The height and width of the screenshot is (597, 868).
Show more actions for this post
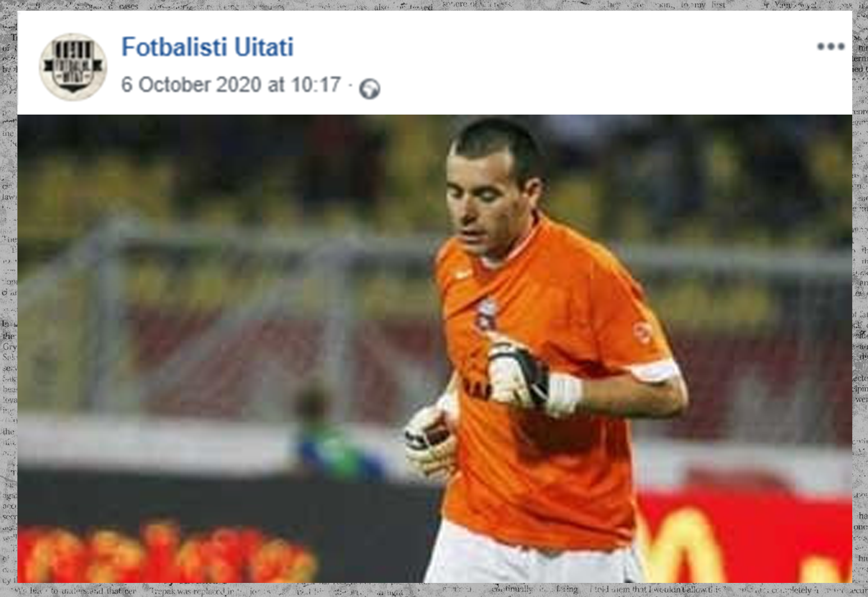pos(830,47)
